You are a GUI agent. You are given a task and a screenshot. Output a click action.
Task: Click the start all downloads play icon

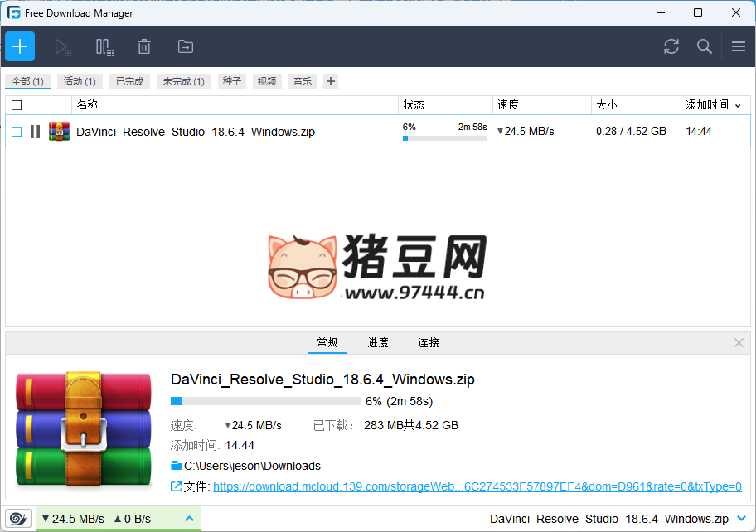coord(63,47)
